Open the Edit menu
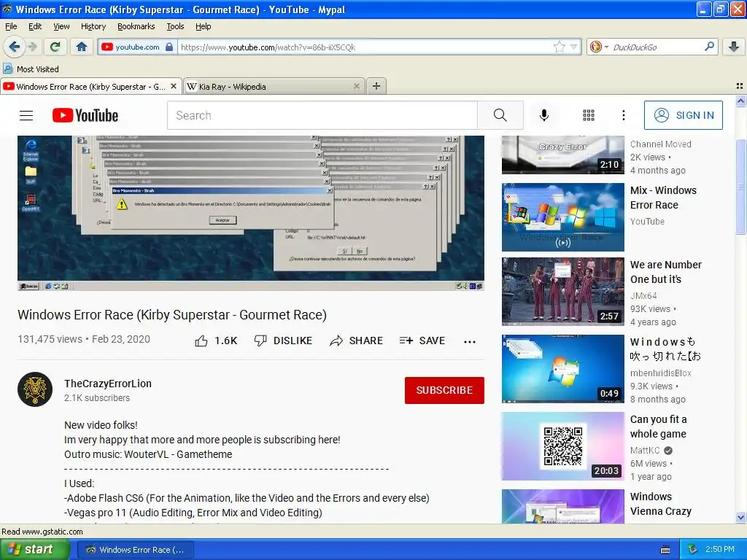 click(x=35, y=26)
